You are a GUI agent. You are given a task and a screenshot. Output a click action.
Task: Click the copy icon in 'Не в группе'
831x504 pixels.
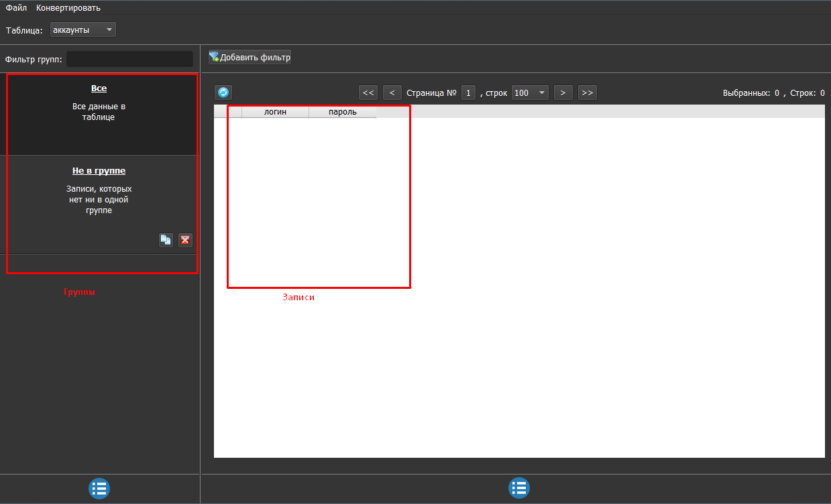coord(166,240)
